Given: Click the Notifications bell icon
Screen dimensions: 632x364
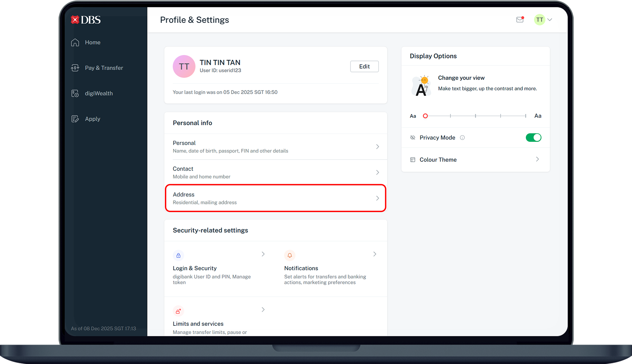Looking at the screenshot, I should point(289,255).
